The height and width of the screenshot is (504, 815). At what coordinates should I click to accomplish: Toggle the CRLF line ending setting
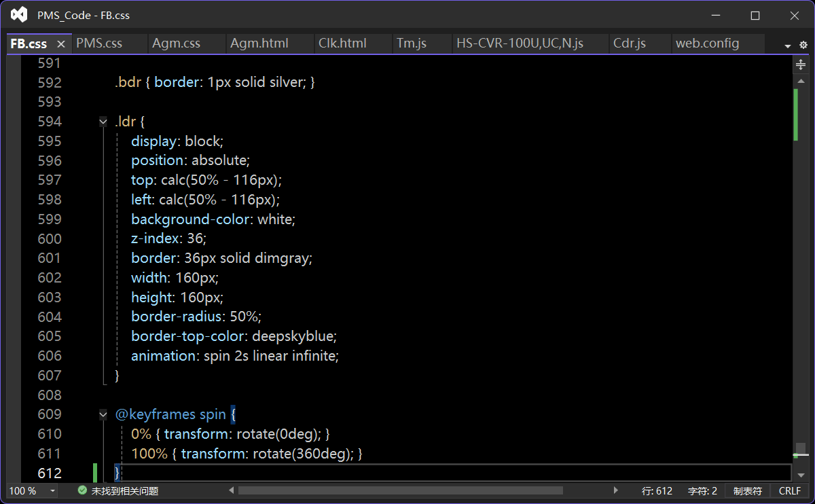790,490
